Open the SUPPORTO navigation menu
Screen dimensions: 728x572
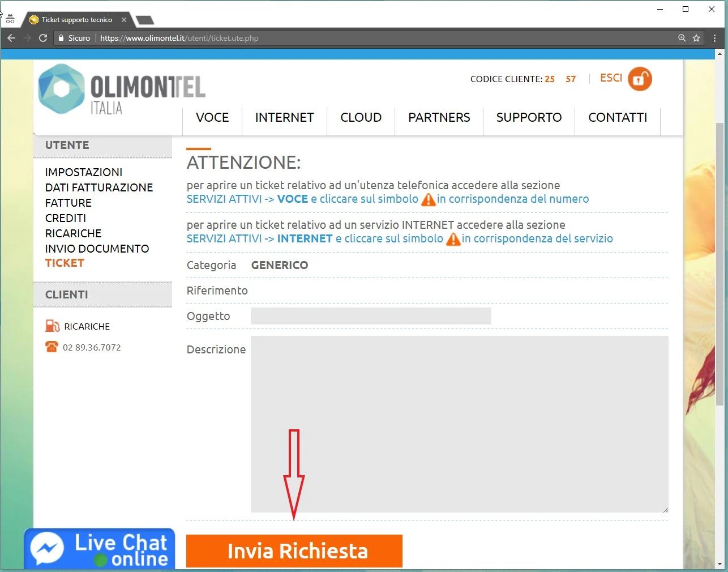pos(529,118)
